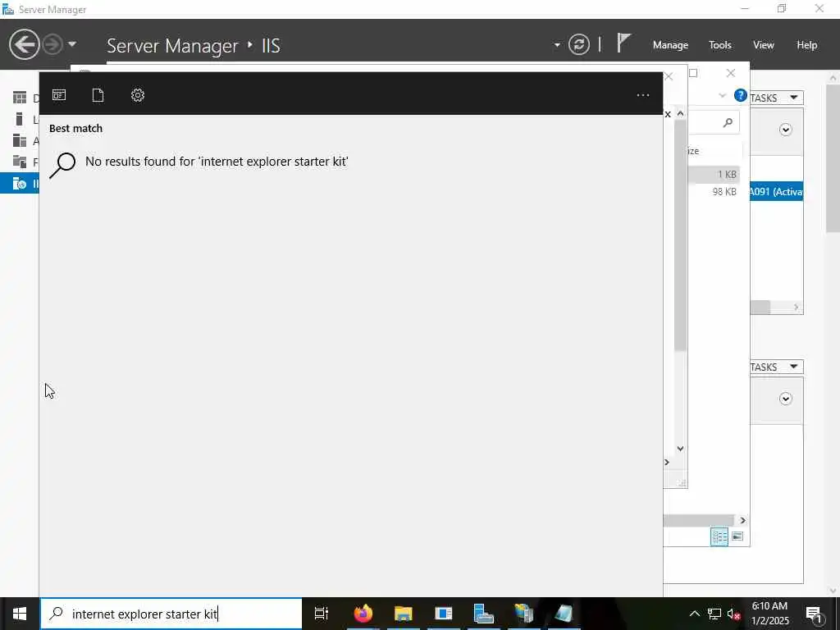Open the Manage menu
Screen dimensions: 840x630
point(670,45)
